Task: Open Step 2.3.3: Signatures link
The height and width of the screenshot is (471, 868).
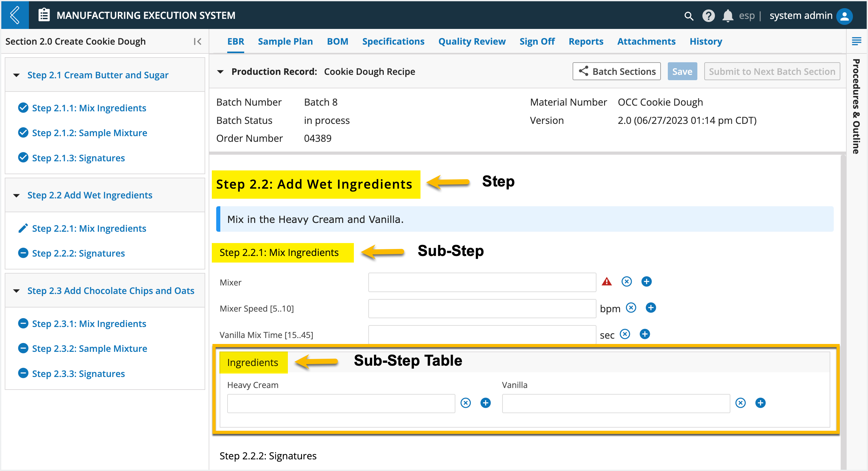Action: pyautogui.click(x=78, y=374)
